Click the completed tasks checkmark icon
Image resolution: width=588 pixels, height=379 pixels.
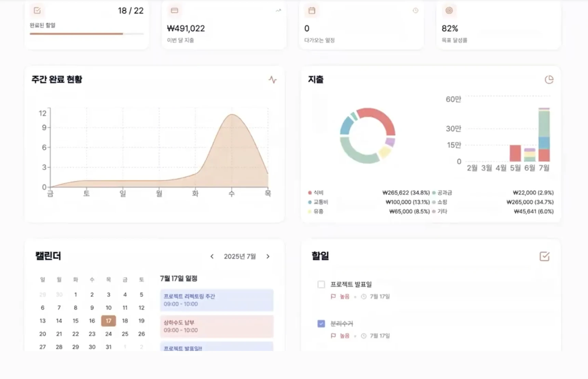[x=37, y=10]
